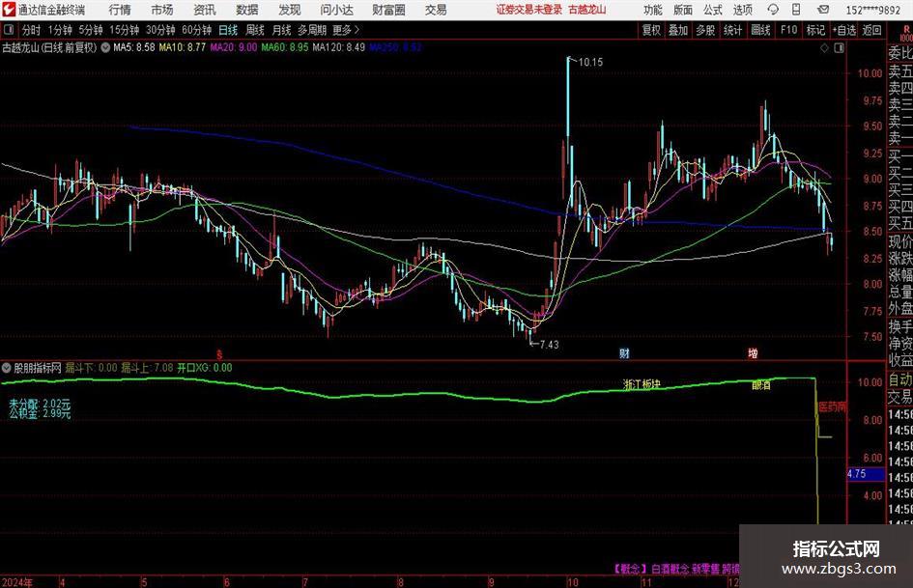Open the 版面 menu

683,10
